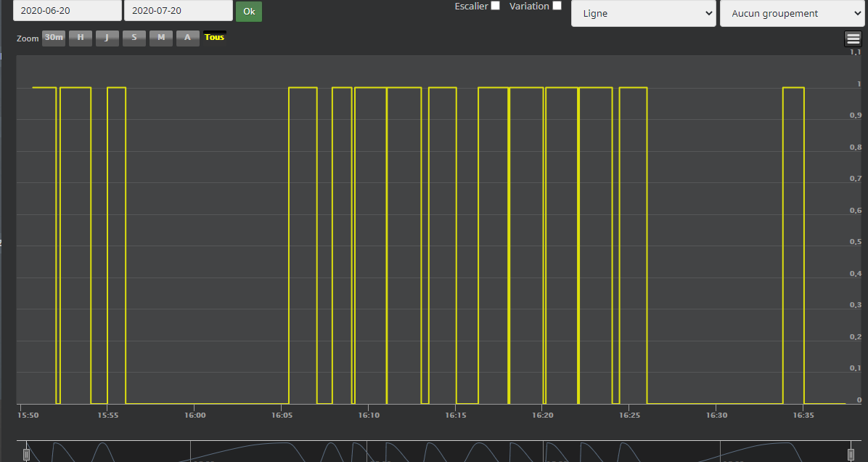
Task: Grab the right navigator range handle
Action: click(853, 455)
